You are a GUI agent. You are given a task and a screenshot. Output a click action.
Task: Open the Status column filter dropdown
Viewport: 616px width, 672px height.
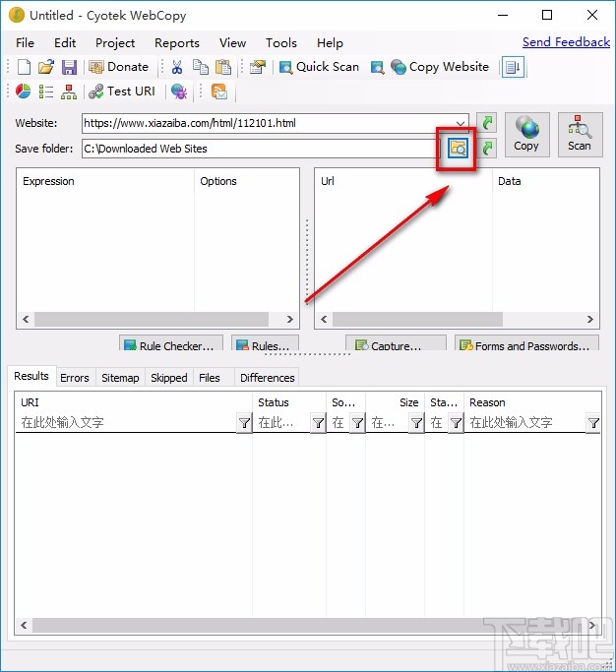[318, 423]
